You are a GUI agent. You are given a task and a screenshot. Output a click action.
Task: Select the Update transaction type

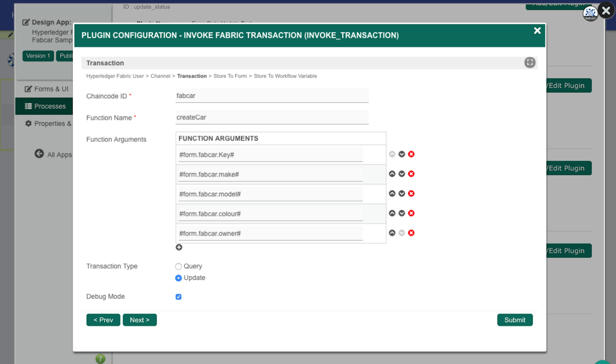[178, 278]
